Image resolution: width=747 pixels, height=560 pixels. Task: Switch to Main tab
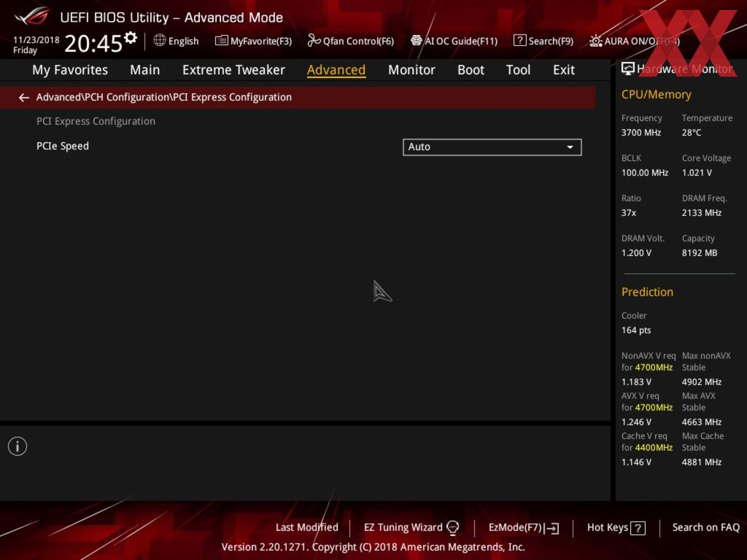[145, 70]
